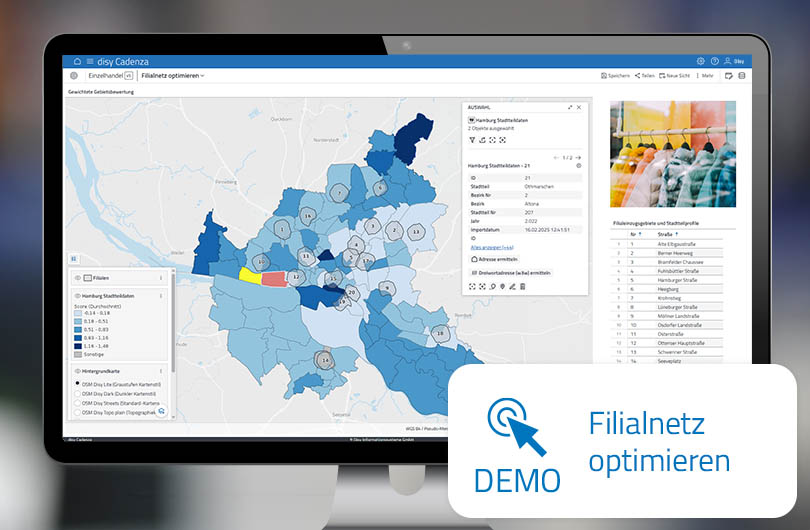Click the magnifier icon in Auswahl footer

492,287
